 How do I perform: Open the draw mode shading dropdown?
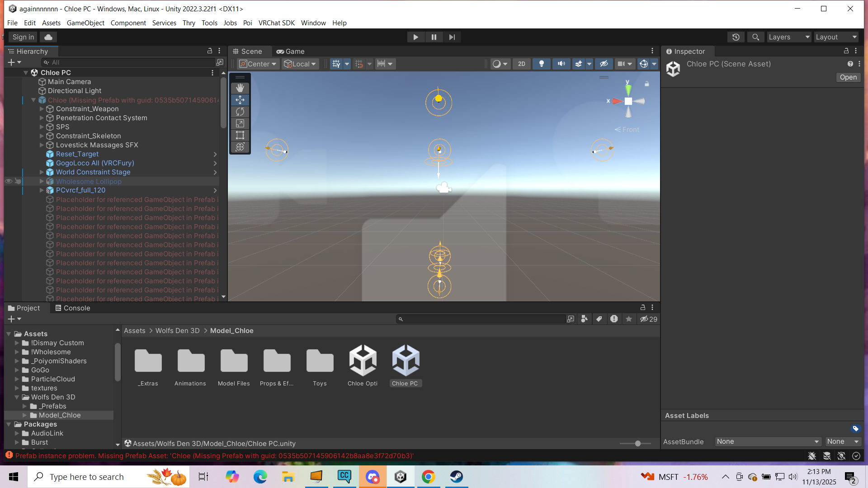pos(500,64)
